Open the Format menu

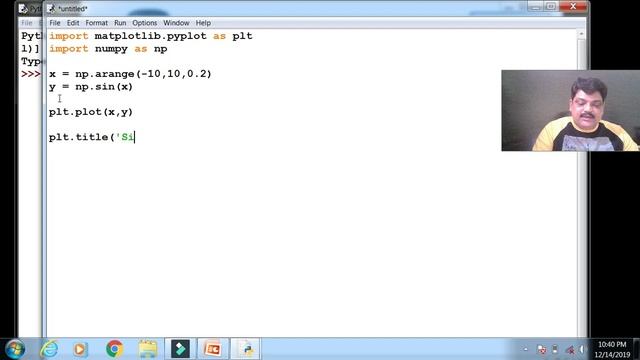coord(96,23)
